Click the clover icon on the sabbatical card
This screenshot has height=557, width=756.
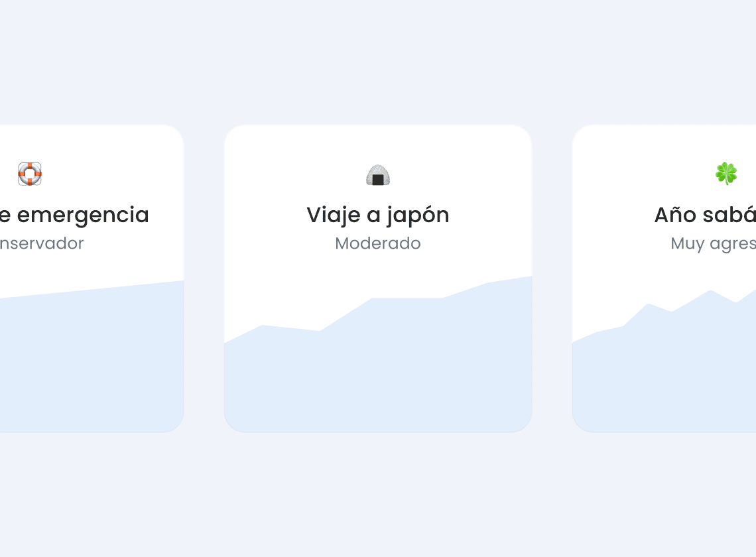[727, 174]
